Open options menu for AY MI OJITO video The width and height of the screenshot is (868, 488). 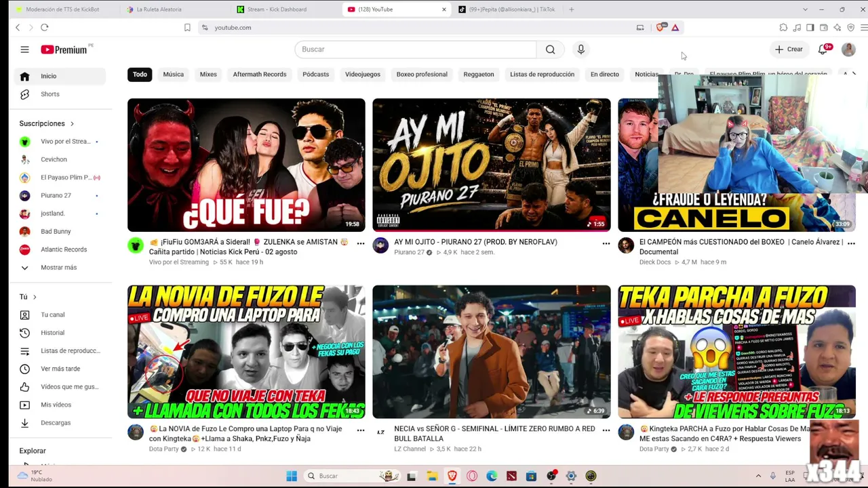coord(606,243)
